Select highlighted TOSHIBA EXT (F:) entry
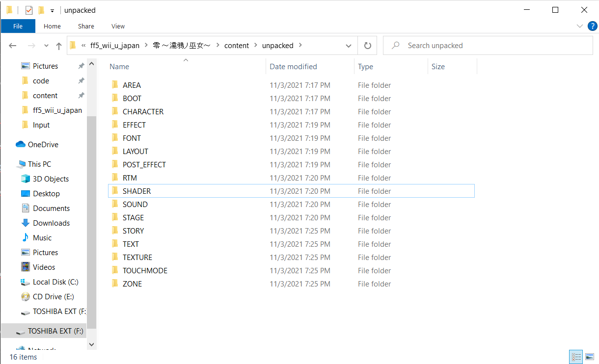 point(44,331)
